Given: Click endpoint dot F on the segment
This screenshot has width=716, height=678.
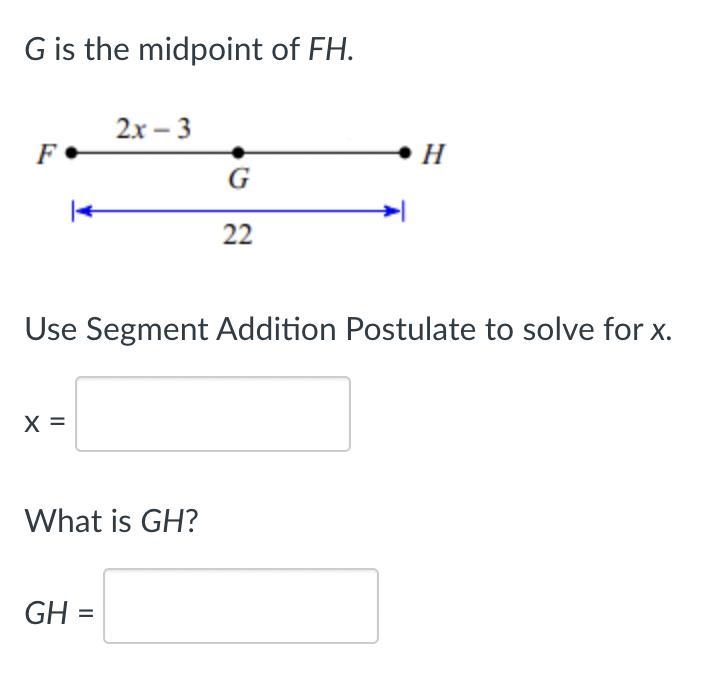Looking at the screenshot, I should coord(71,152).
